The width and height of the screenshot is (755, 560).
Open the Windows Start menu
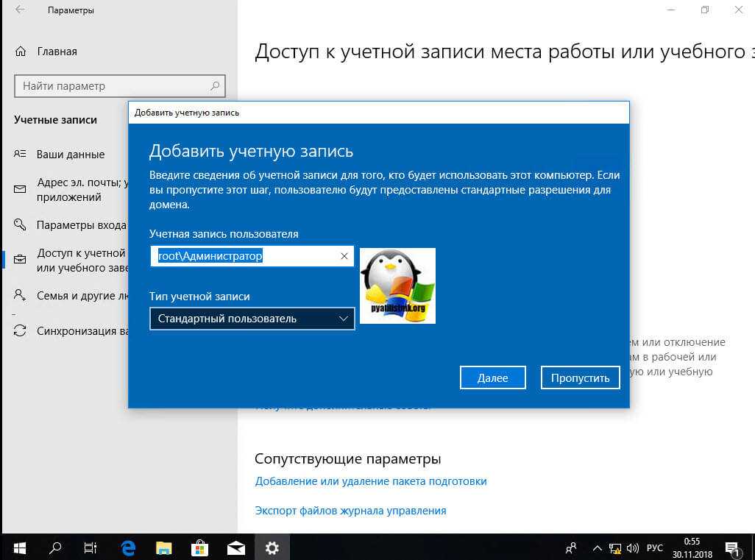[x=20, y=547]
